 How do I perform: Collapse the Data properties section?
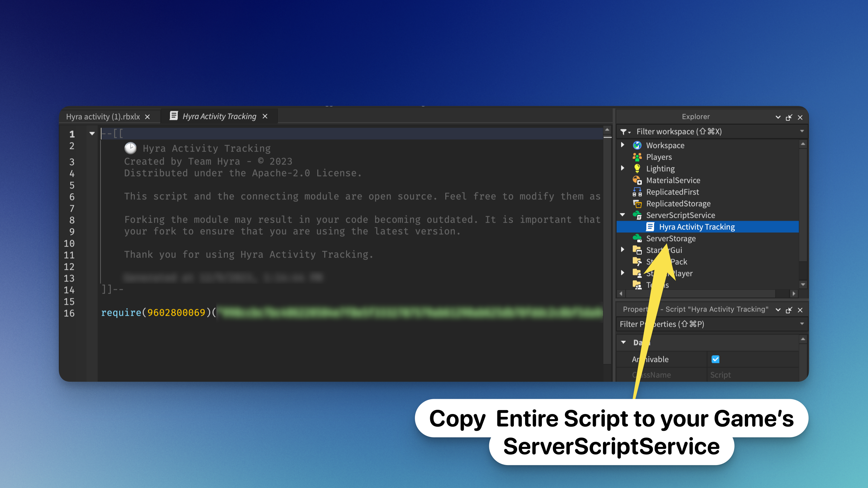tap(623, 343)
